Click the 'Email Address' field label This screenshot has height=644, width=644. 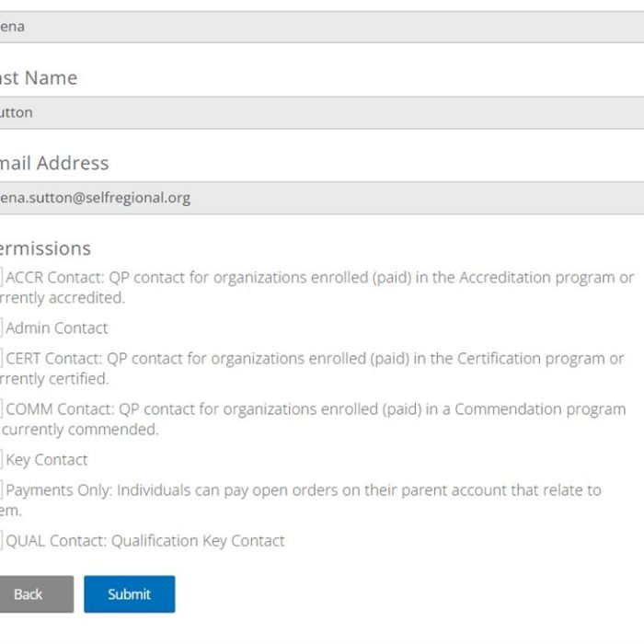click(53, 163)
